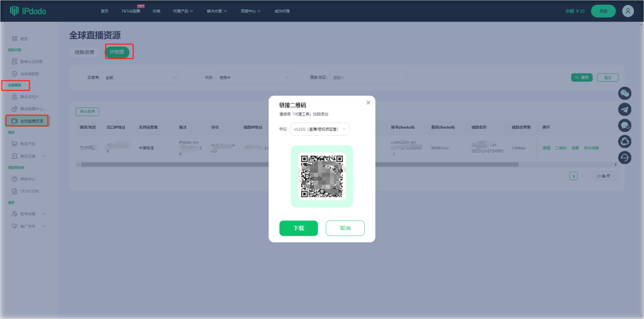Viewport: 644px width, 319px height.
Task: Expand 购买记录 in the sidebar
Action: [28, 156]
